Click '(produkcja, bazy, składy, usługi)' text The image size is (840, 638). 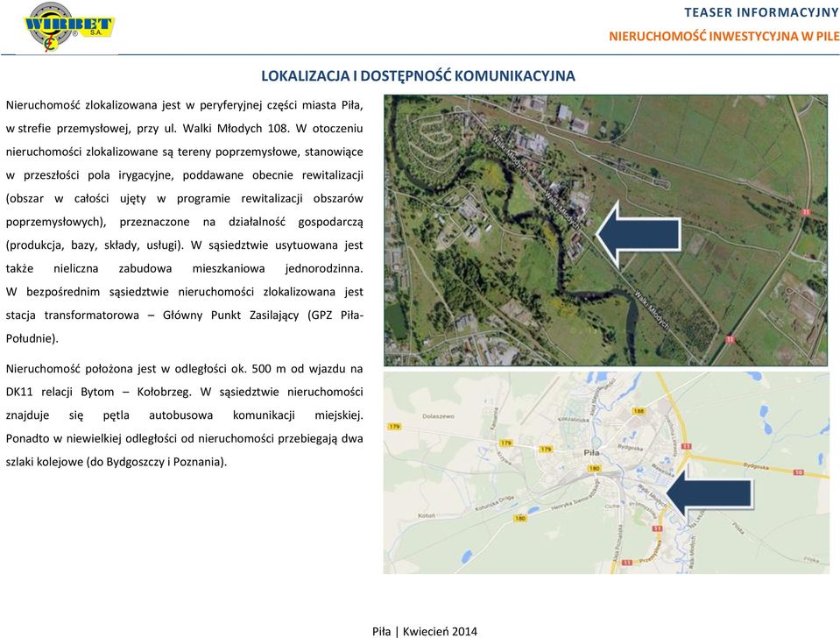click(95, 245)
